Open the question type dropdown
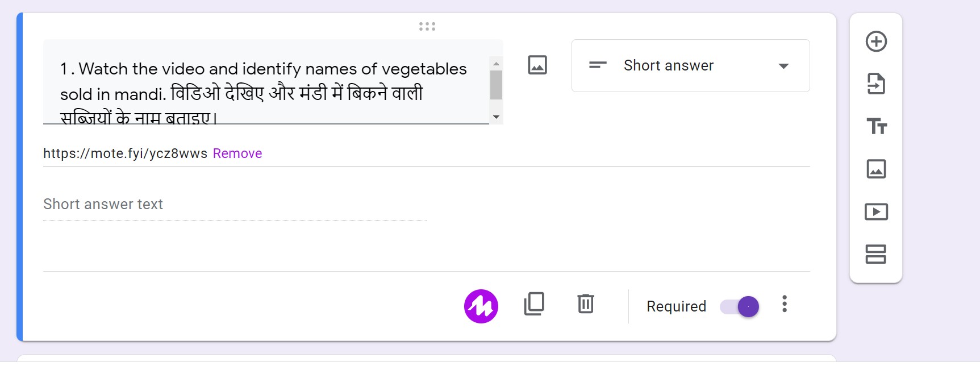 point(784,66)
